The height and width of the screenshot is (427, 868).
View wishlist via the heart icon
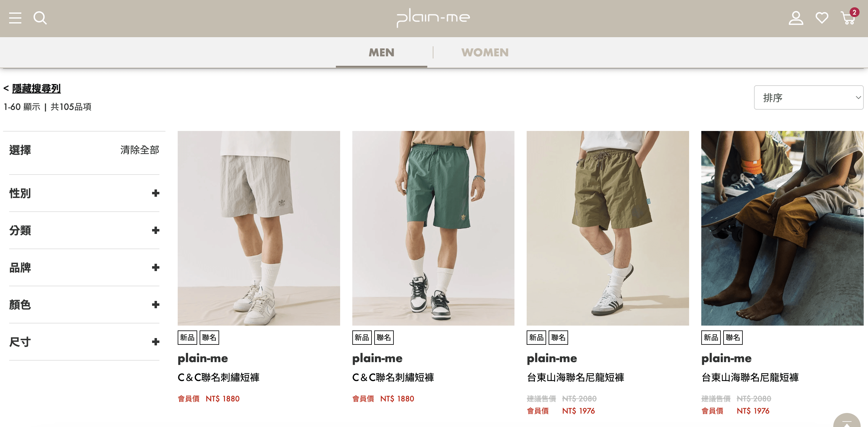(822, 18)
